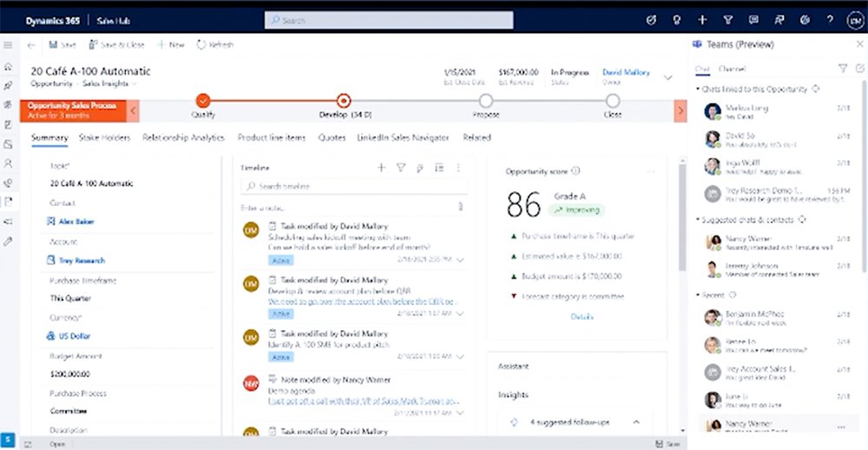Collapse the Recent chats section
This screenshot has height=450, width=868.
point(698,295)
